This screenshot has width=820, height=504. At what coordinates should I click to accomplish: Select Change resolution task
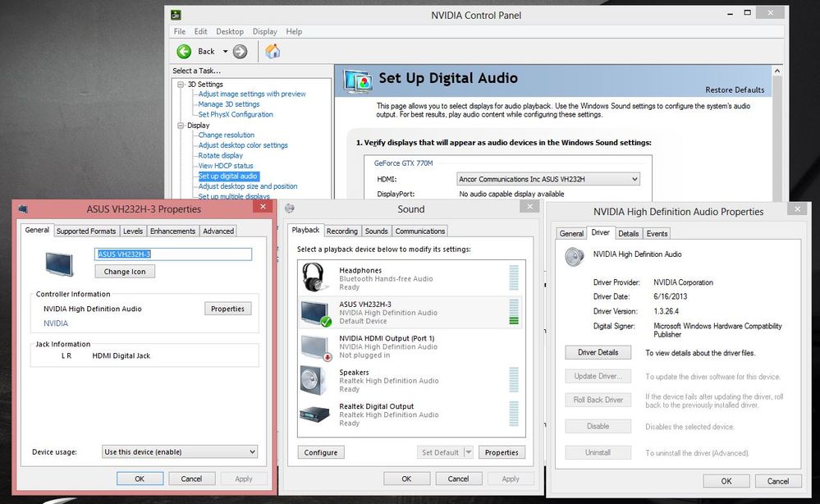(x=226, y=135)
